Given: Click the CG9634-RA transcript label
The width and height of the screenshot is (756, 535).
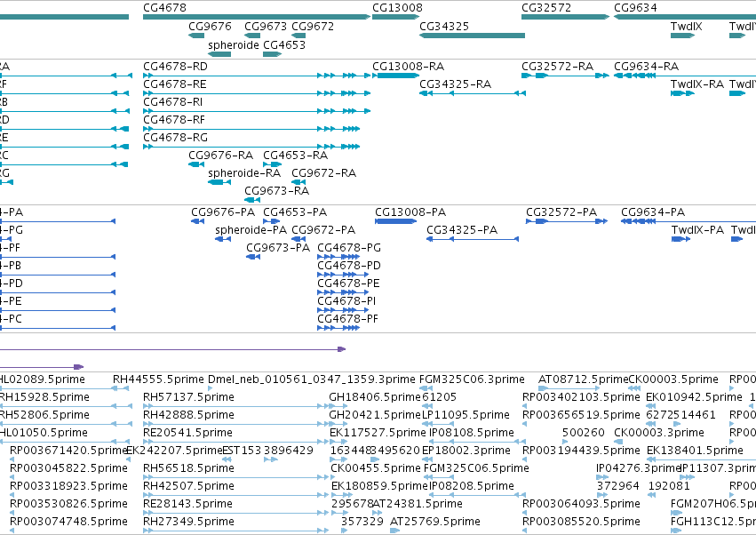Looking at the screenshot, I should pos(646,67).
